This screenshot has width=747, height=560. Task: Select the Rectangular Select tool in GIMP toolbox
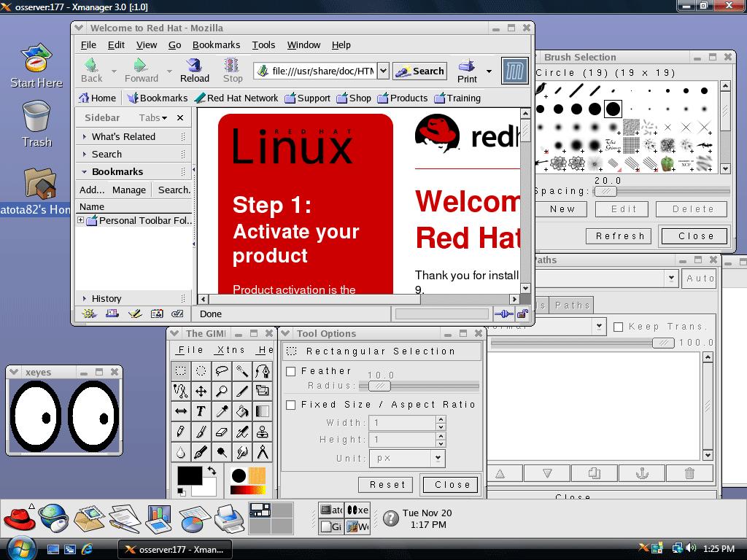(x=181, y=370)
